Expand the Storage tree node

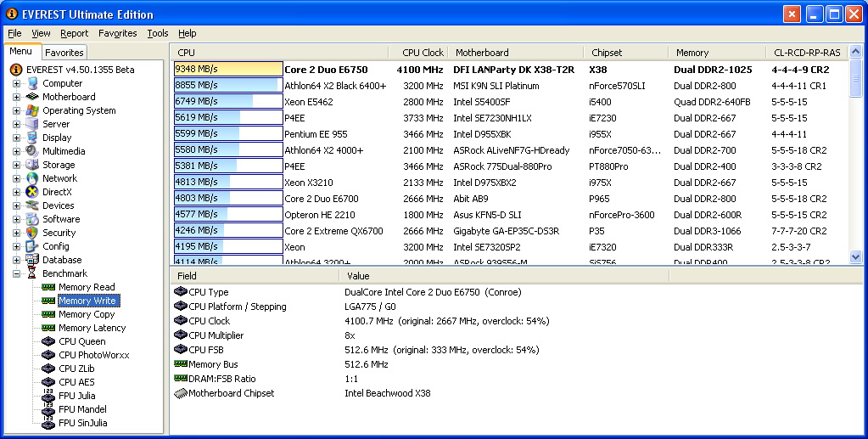point(16,165)
